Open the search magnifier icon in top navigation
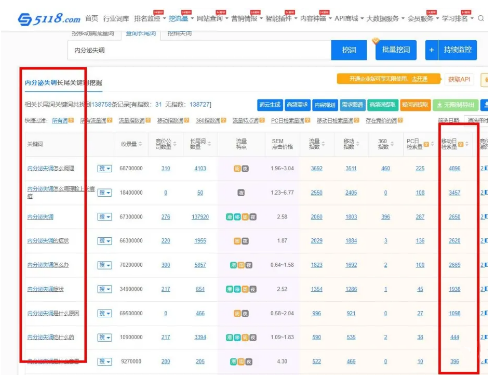The image size is (488, 375). (481, 18)
